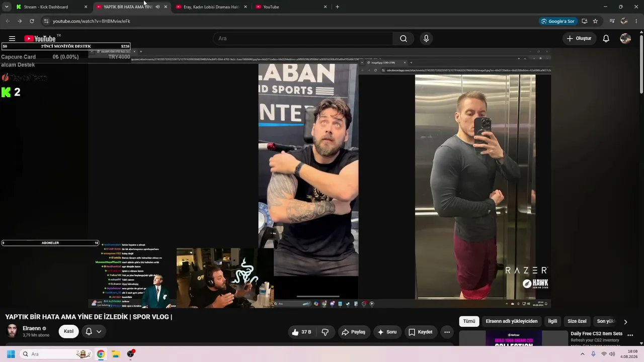Start voice search with the microphone

(426, 39)
